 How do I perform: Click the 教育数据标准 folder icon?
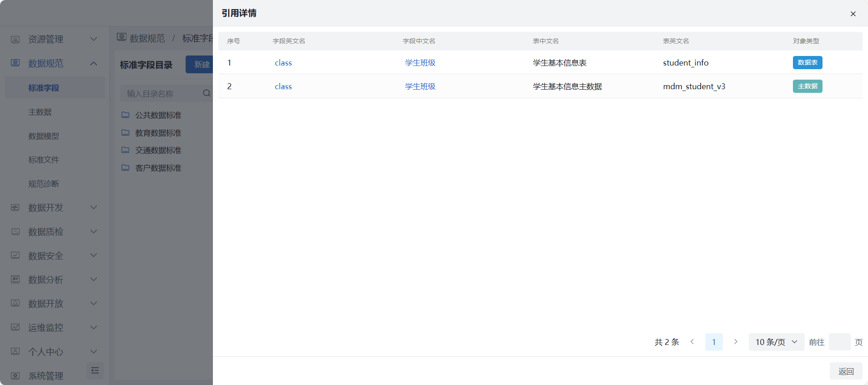point(126,133)
